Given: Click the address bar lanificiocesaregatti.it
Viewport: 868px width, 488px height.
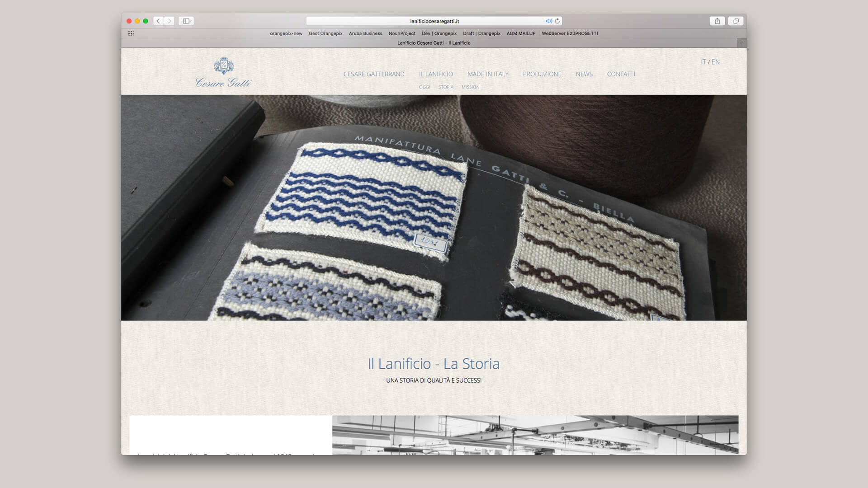Looking at the screenshot, I should [434, 21].
